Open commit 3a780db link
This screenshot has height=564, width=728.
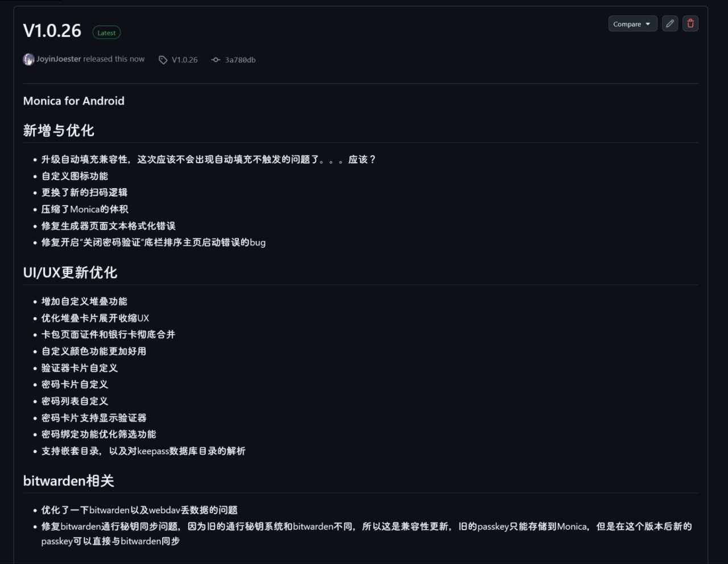pyautogui.click(x=240, y=60)
